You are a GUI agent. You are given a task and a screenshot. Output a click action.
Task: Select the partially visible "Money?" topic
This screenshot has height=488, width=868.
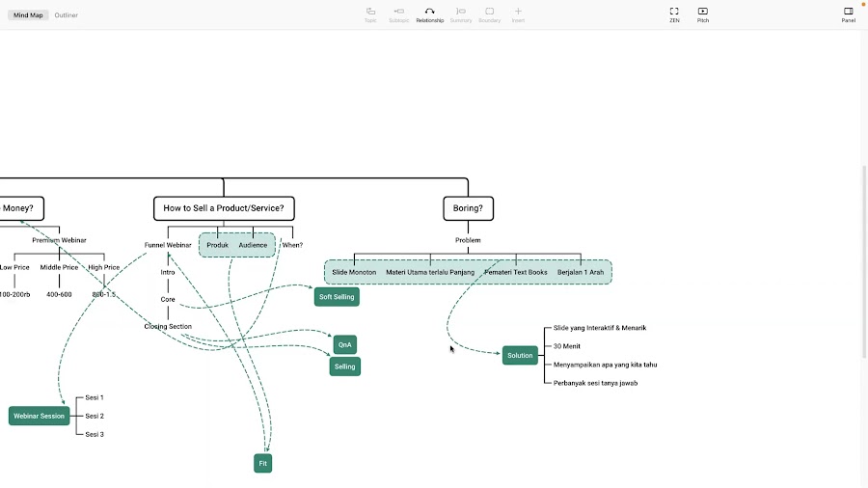coord(21,208)
